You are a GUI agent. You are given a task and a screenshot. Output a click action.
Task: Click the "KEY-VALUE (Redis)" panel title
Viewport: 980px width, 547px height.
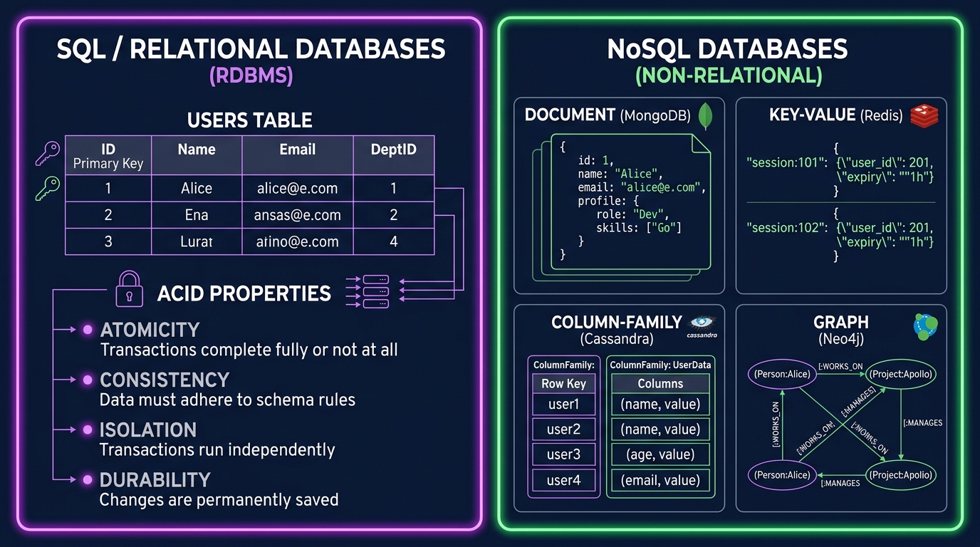835,115
